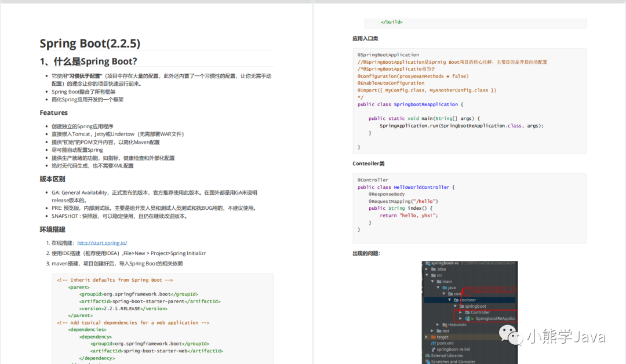This screenshot has width=626, height=364.
Task: Click '@RequestMapping("/hello")' code line
Action: click(x=403, y=201)
